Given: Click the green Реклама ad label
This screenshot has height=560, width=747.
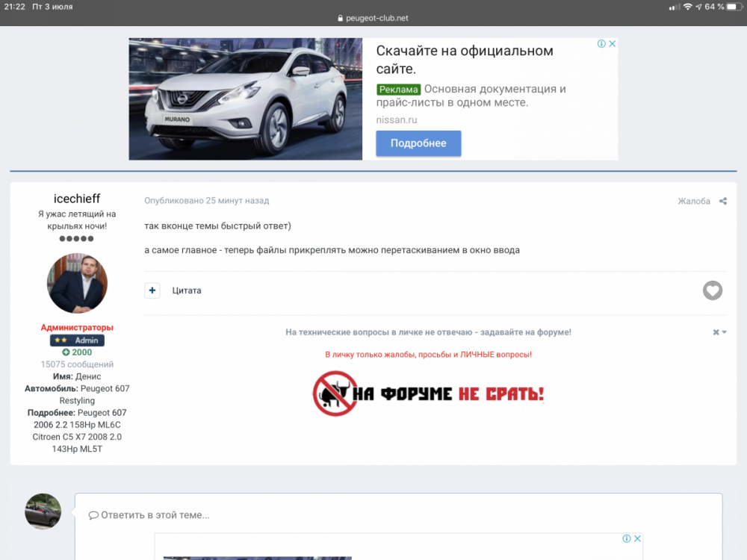Looking at the screenshot, I should 398,90.
